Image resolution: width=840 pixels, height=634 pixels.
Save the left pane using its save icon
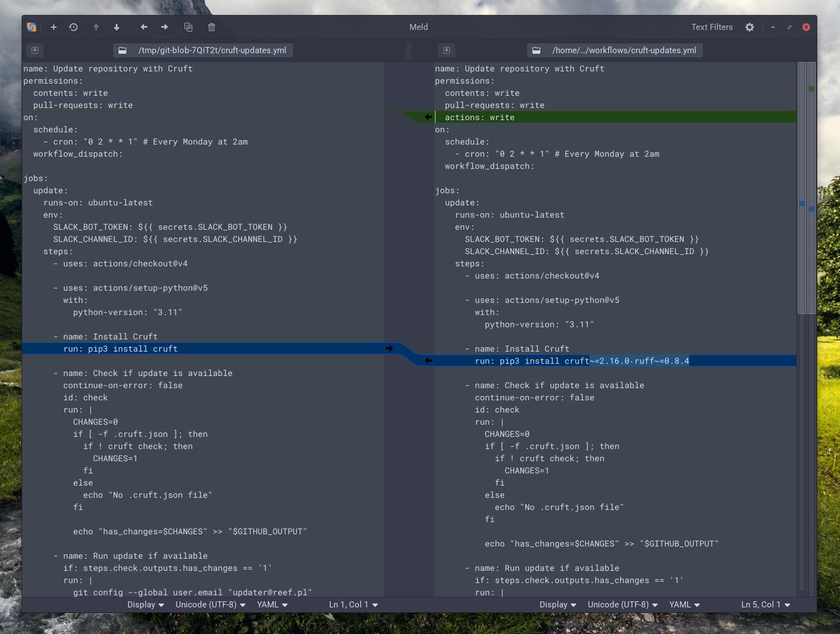tap(35, 50)
